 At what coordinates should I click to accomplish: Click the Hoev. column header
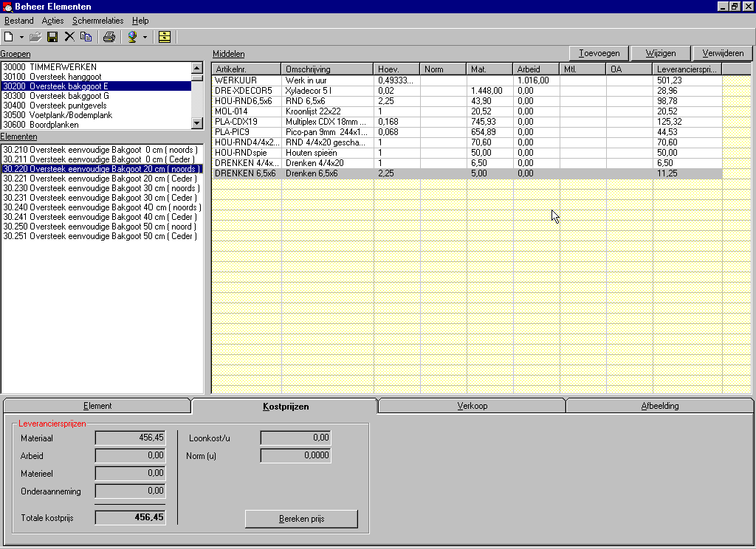(x=396, y=69)
